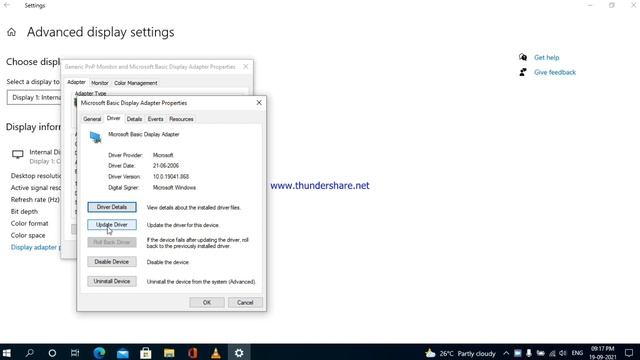Launch VLC media player from the taskbar

pos(216,353)
